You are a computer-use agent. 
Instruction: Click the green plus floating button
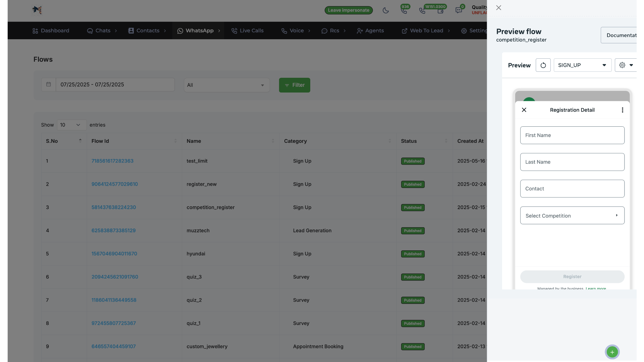click(612, 352)
